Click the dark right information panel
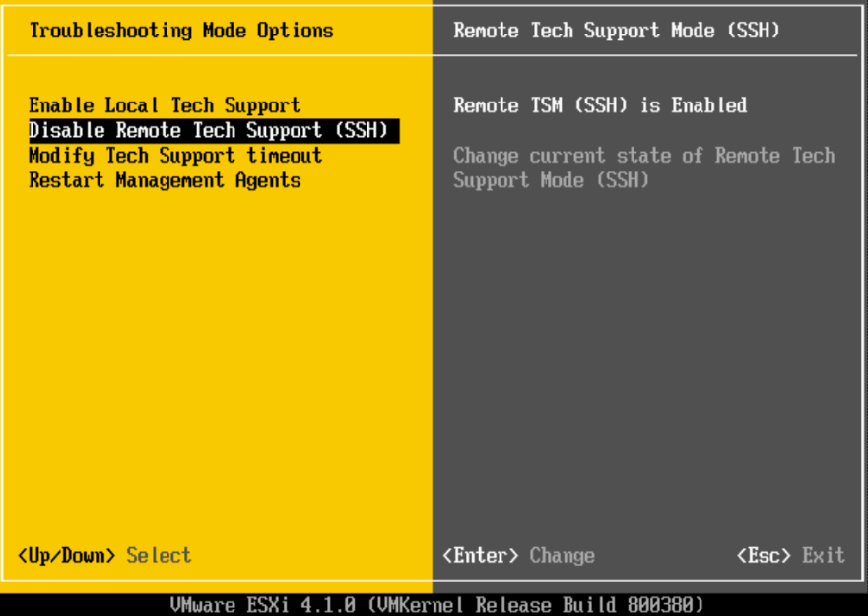The image size is (868, 616). click(x=650, y=345)
